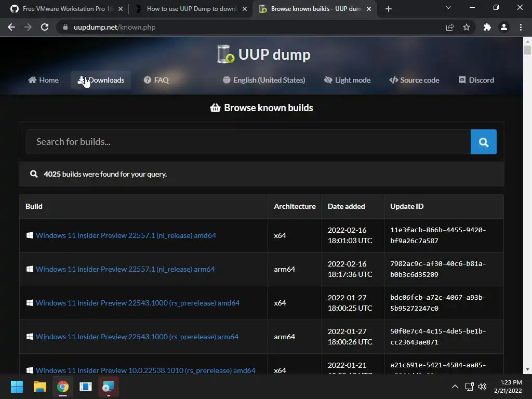
Task: Open File Explorer from taskbar
Action: 39,387
